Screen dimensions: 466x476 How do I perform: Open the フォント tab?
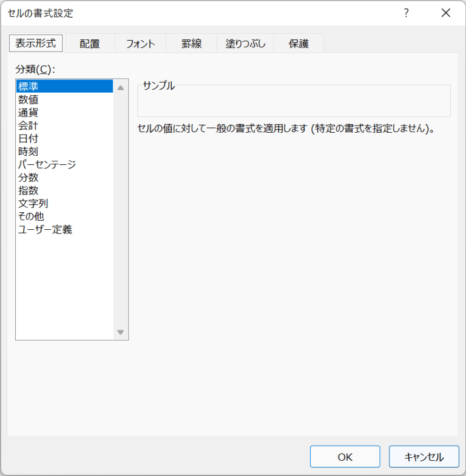tap(140, 44)
